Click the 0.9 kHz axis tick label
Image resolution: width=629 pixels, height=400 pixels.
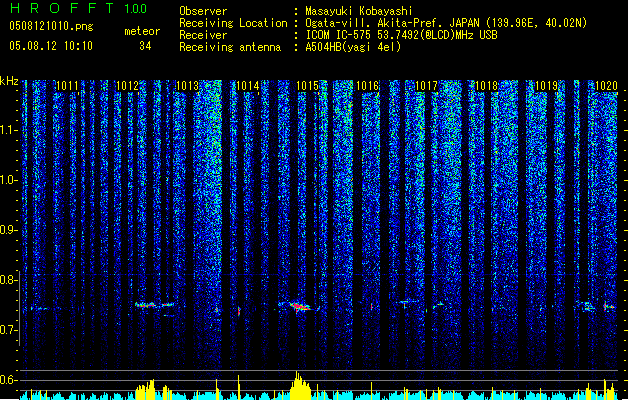(x=9, y=230)
